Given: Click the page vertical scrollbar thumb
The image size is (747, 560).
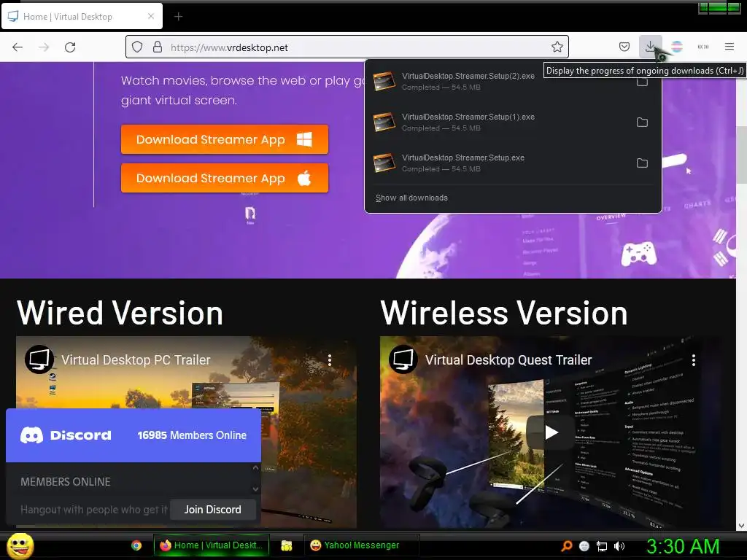Looking at the screenshot, I should (x=741, y=155).
